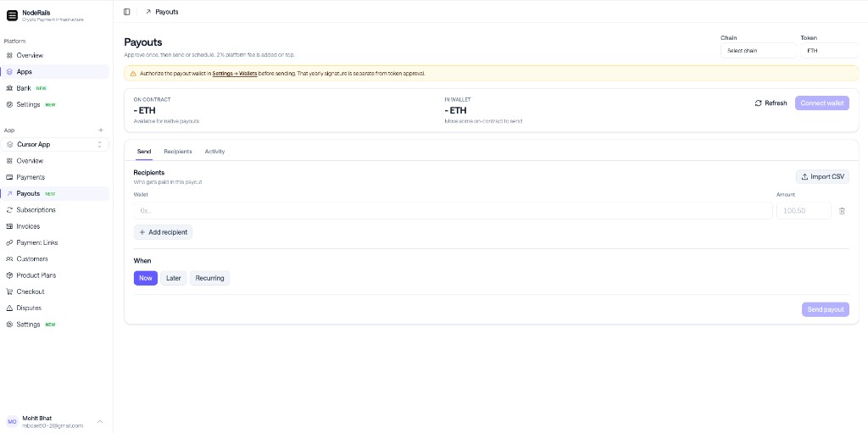868x433 pixels.
Task: Select the Recurring timing option
Action: (x=210, y=278)
